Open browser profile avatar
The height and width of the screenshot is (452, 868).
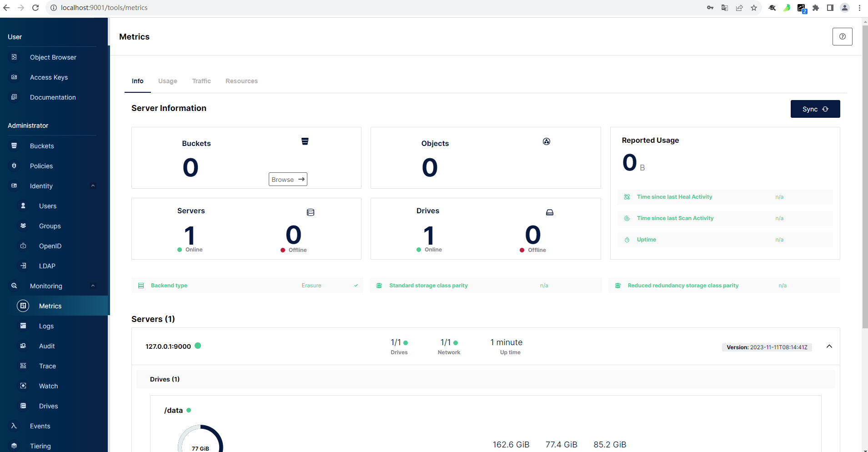(845, 8)
